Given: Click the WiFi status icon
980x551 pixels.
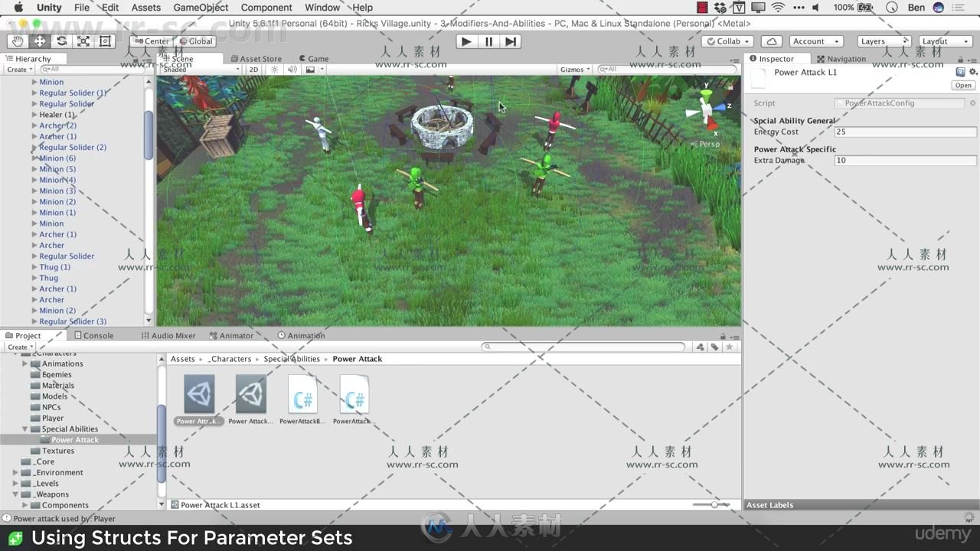Looking at the screenshot, I should pyautogui.click(x=778, y=8).
